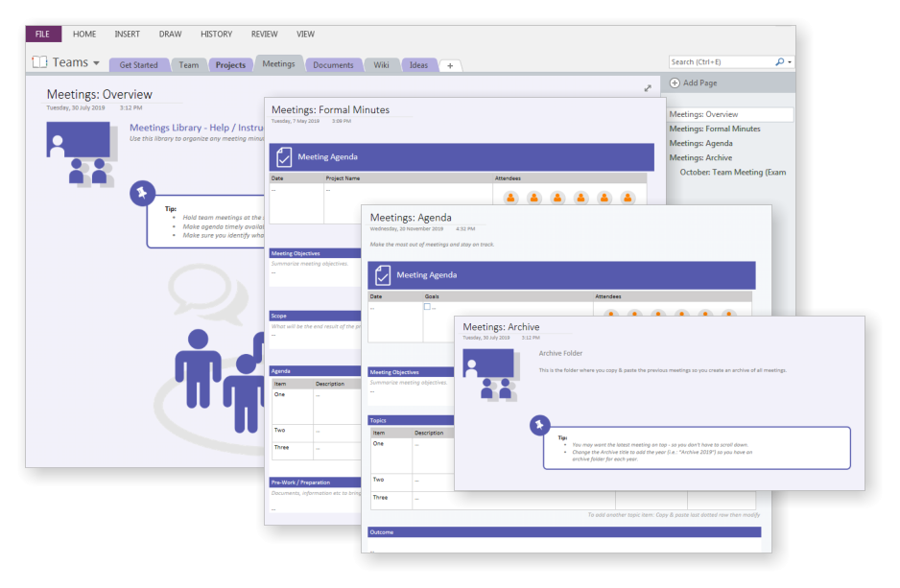Click into the Search (Ctrl+E) field

click(721, 62)
